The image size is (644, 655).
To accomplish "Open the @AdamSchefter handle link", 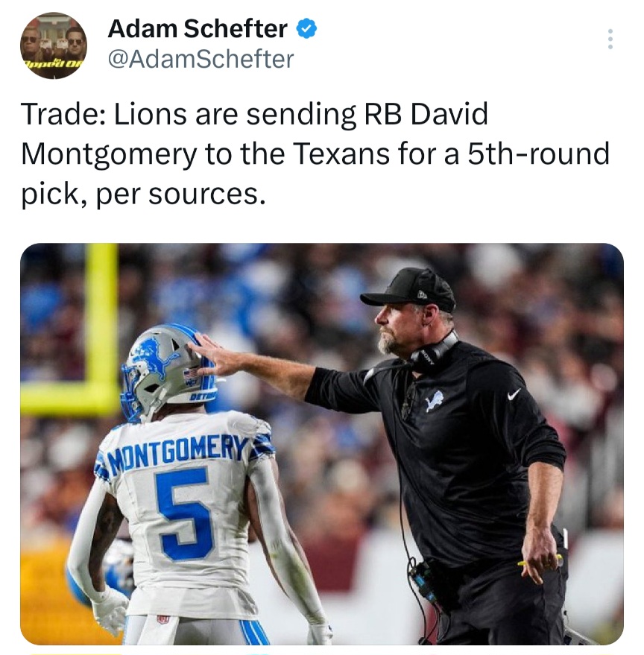I will point(201,59).
